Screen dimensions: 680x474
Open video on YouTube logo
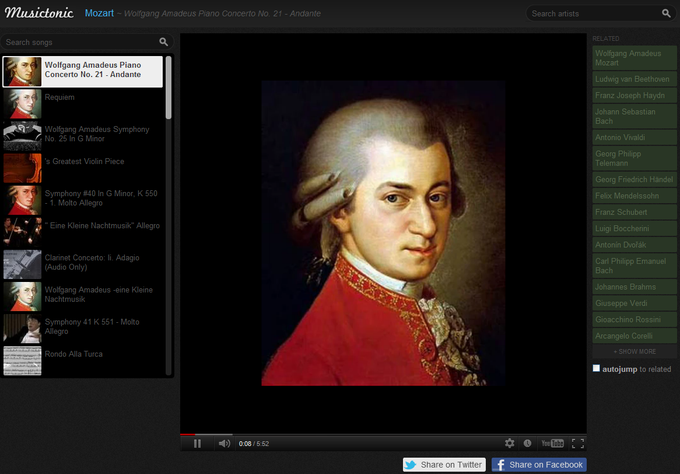click(x=552, y=443)
